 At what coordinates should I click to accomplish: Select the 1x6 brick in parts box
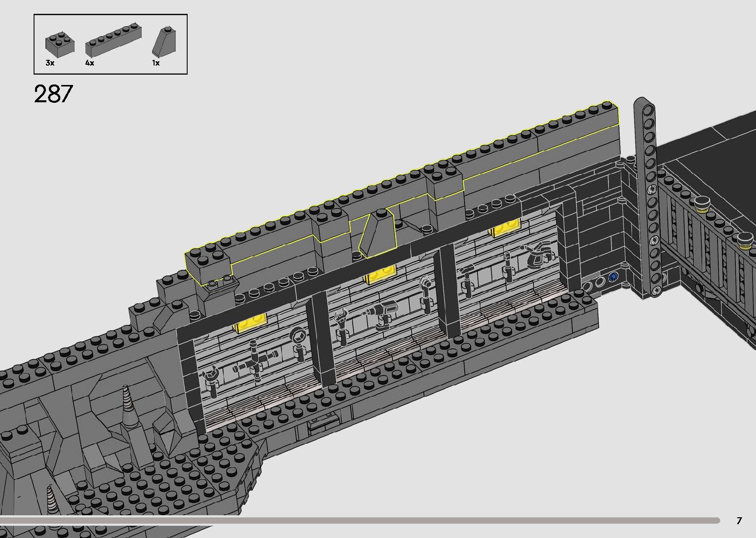coord(113,41)
